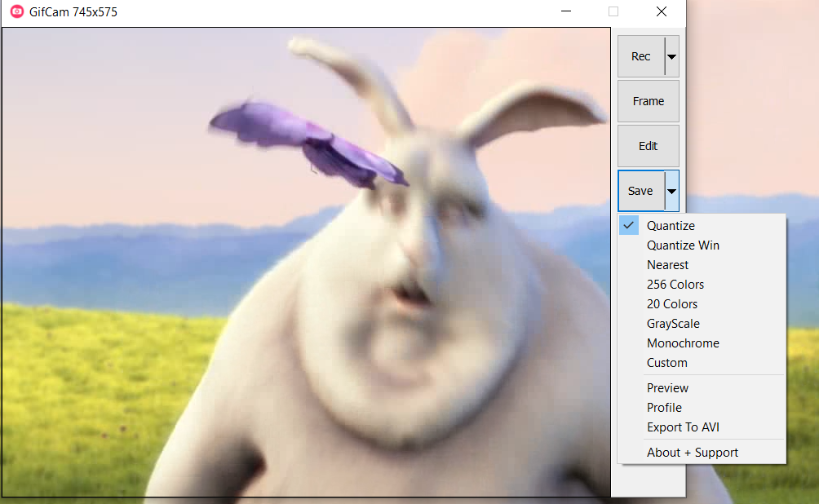This screenshot has height=504, width=819.
Task: Click the Rec button
Action: 641,56
